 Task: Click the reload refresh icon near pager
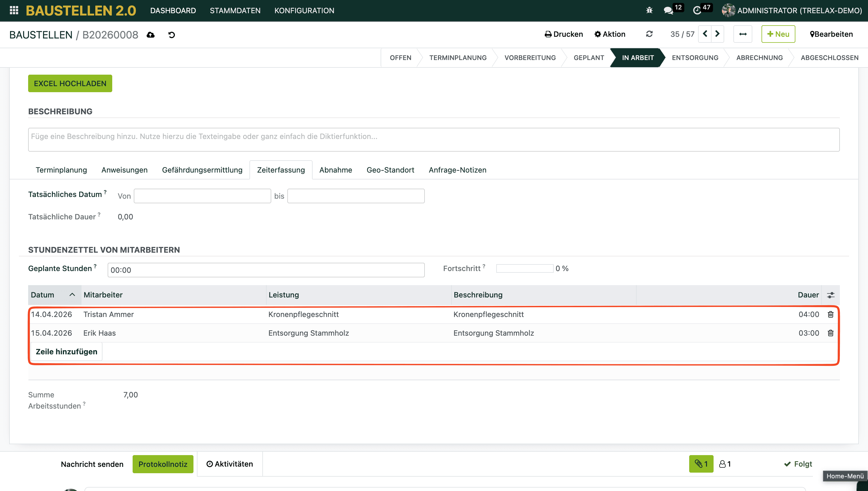tap(649, 34)
